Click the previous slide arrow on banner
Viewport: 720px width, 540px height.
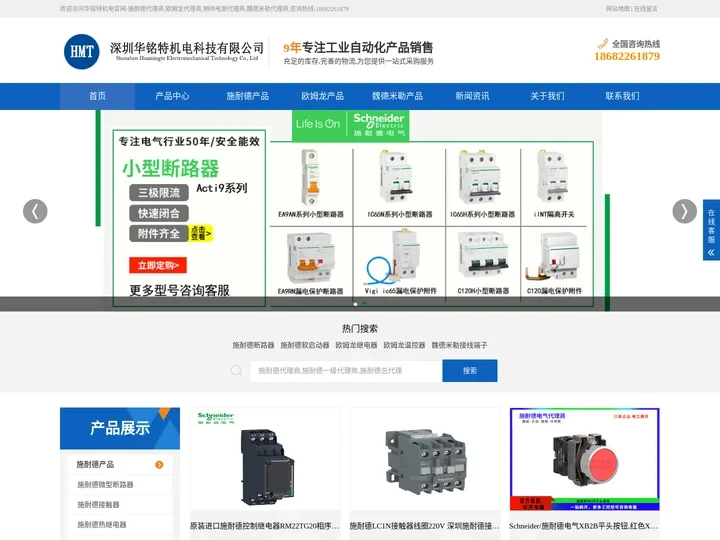click(35, 211)
